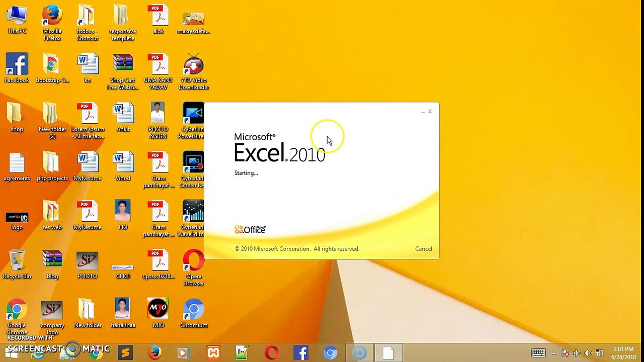644x362 pixels.
Task: Open New folder (2) on desktop
Action: 52,121
